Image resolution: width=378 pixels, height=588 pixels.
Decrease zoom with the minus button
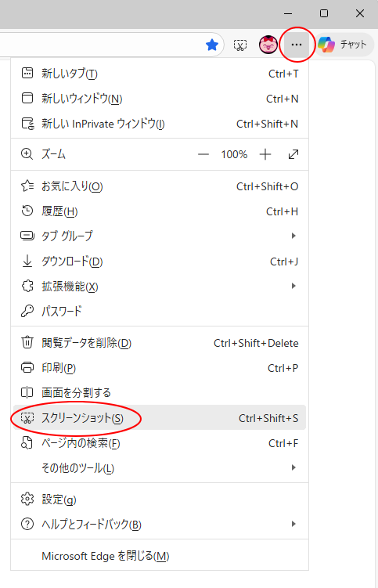pos(203,154)
